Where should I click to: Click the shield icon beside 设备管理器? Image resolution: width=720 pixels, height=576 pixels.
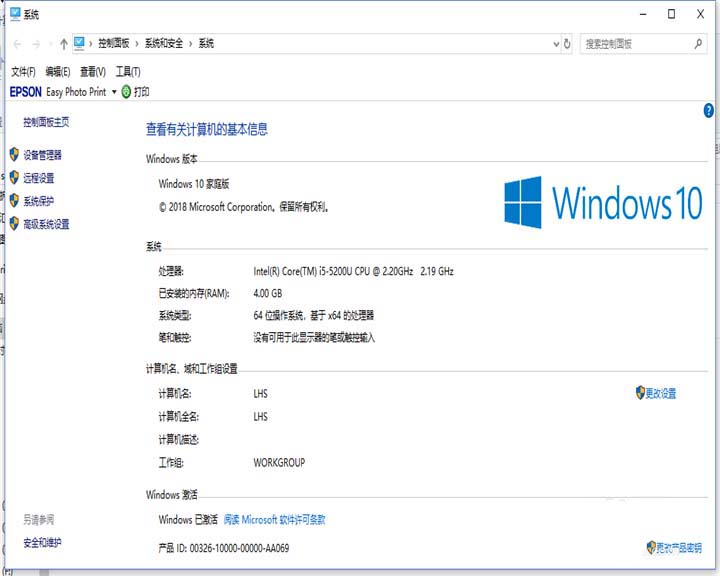[x=14, y=154]
